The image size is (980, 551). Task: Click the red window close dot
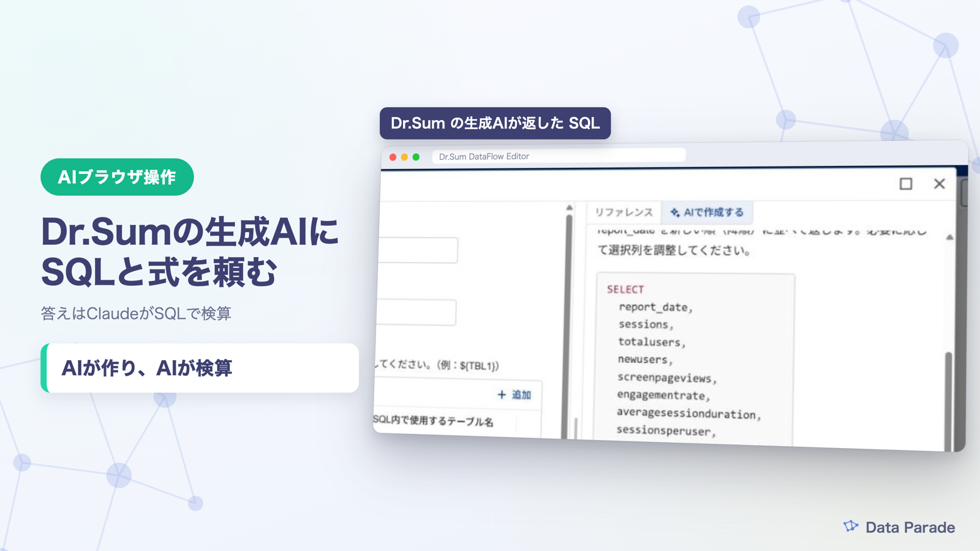[393, 157]
